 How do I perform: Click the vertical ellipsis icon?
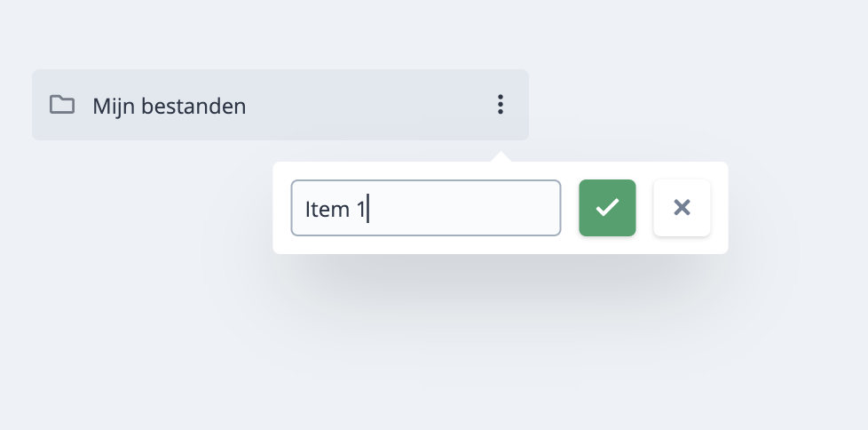501,105
